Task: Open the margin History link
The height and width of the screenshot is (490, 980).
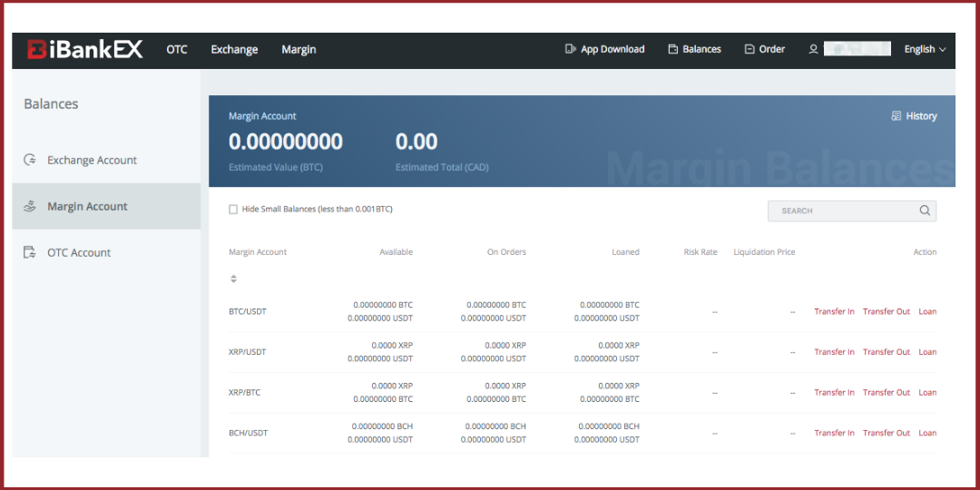Action: pyautogui.click(x=915, y=115)
